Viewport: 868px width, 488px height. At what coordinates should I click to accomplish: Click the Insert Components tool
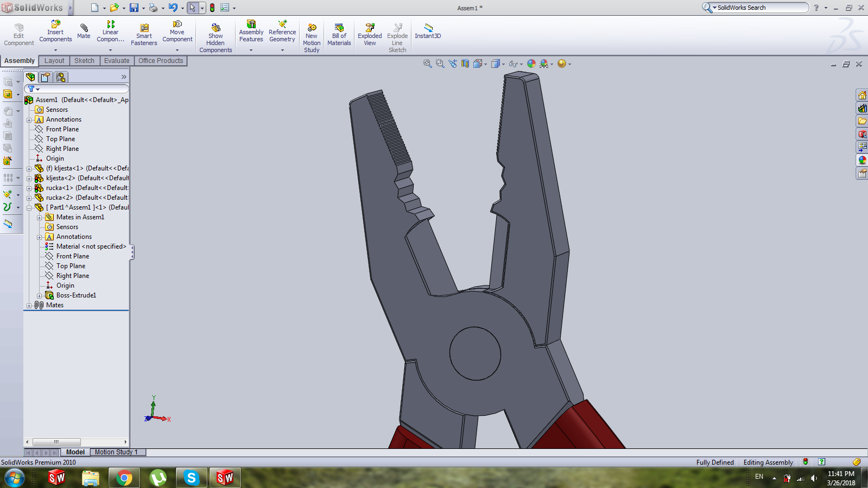point(55,31)
